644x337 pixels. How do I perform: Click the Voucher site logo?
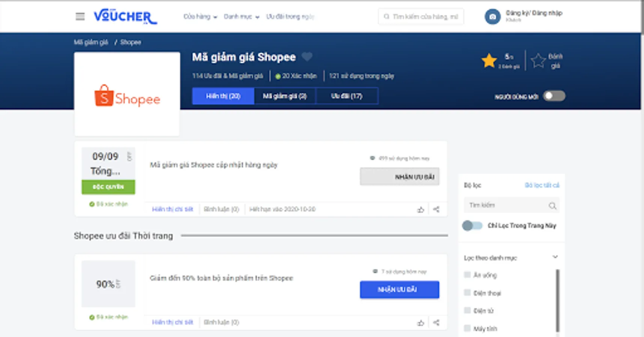125,16
